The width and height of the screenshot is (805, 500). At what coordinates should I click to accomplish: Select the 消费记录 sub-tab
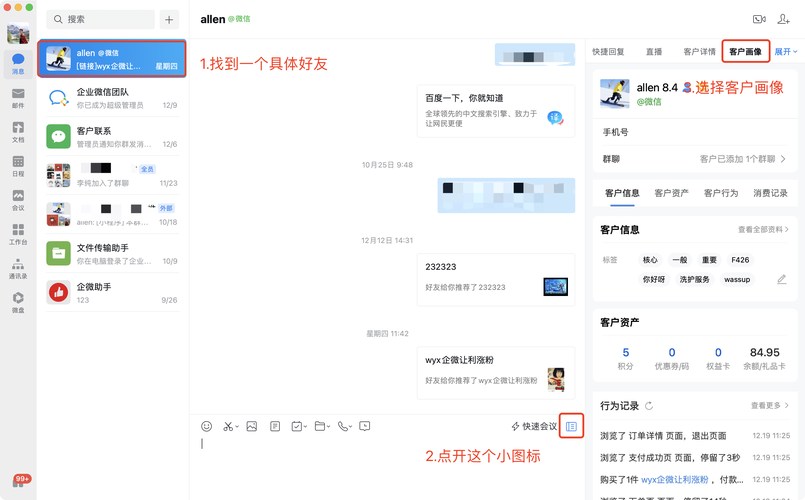click(770, 193)
